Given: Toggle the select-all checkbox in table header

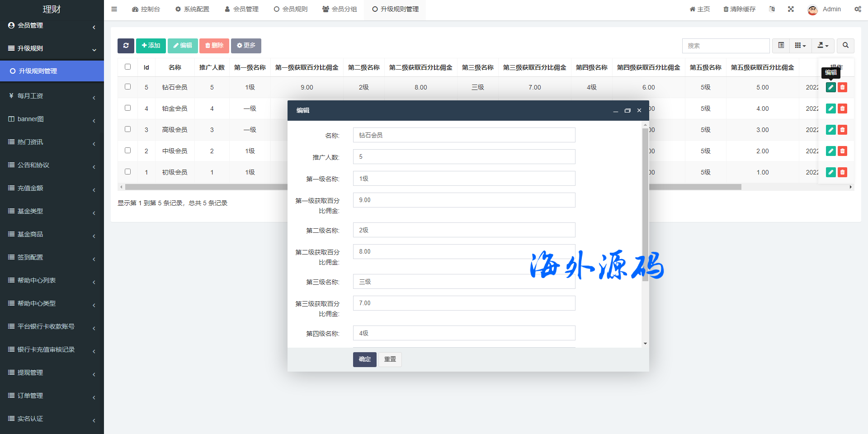Looking at the screenshot, I should (x=128, y=67).
